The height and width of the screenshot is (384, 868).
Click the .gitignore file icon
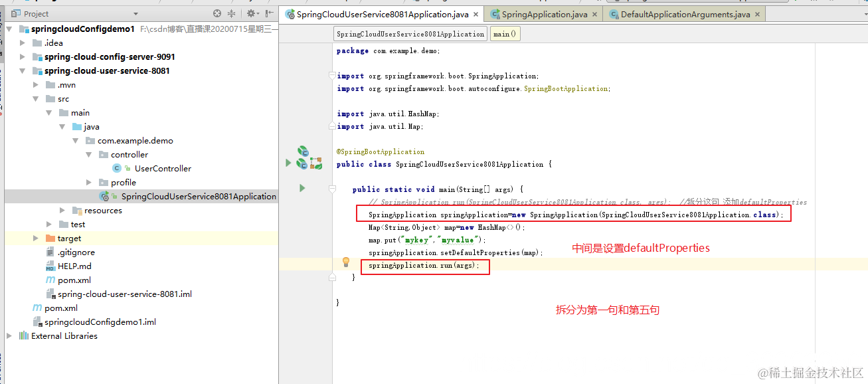click(x=50, y=252)
